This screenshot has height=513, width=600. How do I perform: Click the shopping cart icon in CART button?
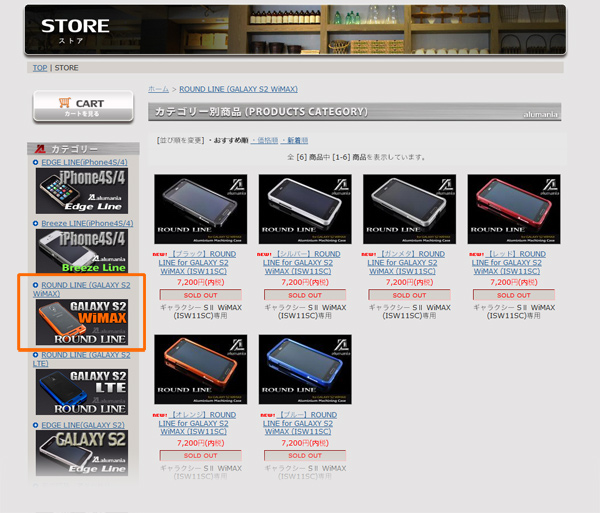[65, 102]
